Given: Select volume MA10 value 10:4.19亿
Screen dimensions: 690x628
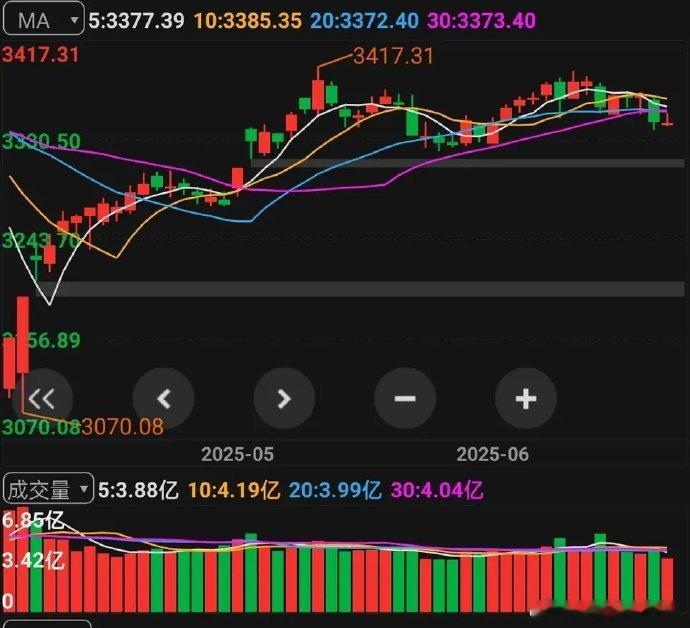Looking at the screenshot, I should pyautogui.click(x=234, y=490).
